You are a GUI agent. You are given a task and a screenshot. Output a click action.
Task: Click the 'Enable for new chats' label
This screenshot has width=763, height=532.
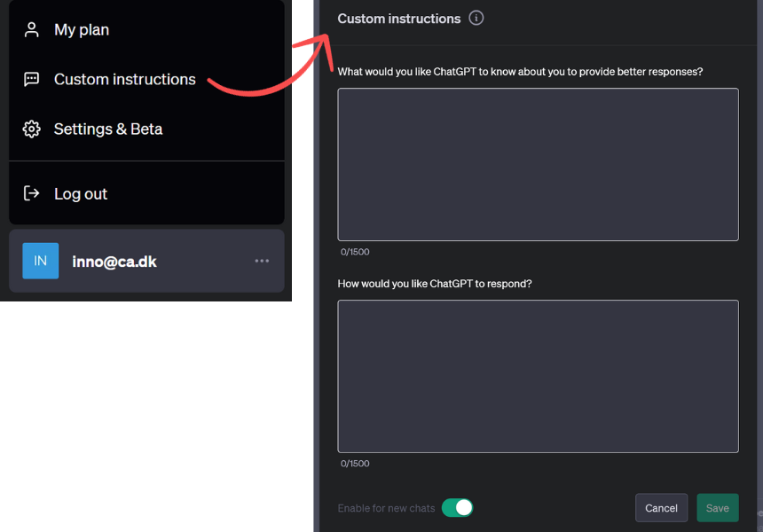386,508
